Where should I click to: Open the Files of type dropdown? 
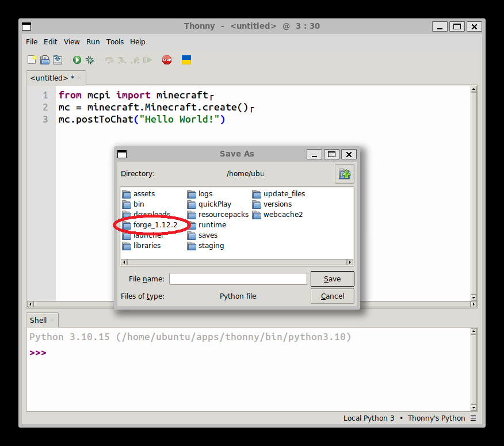[238, 296]
